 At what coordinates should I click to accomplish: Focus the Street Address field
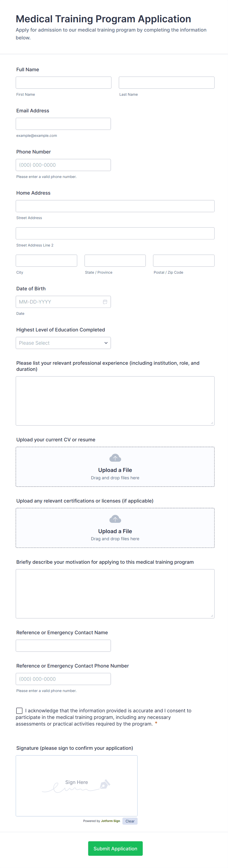115,206
